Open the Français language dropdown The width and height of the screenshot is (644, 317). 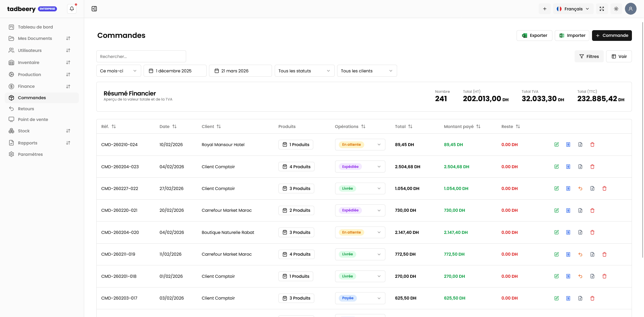pos(573,9)
